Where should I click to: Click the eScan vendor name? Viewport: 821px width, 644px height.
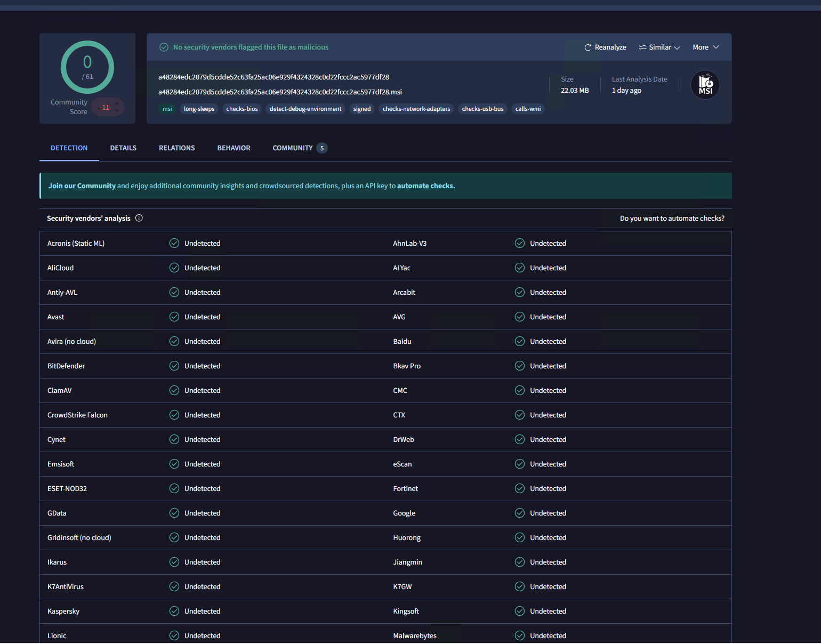click(403, 464)
